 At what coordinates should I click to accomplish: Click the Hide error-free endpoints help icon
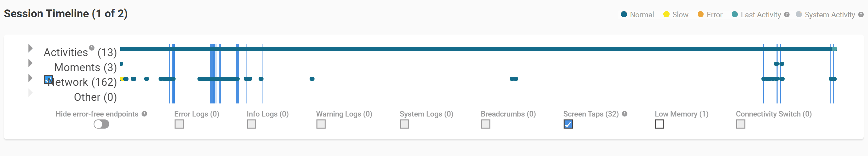tap(144, 114)
